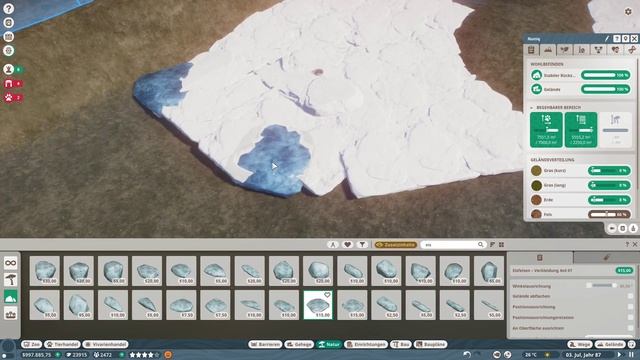Open the settings gear icon at top right

(x=628, y=12)
